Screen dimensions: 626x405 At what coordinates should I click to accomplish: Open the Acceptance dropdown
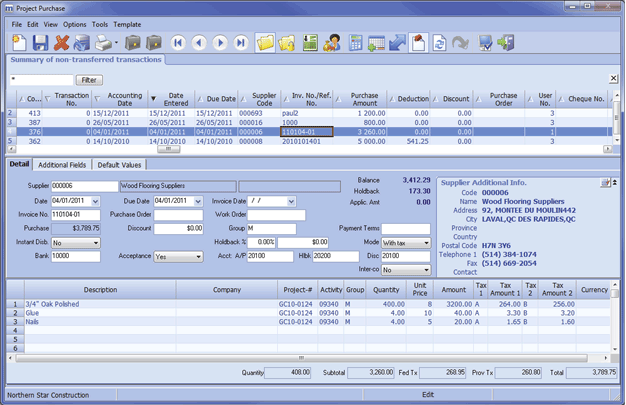(198, 256)
